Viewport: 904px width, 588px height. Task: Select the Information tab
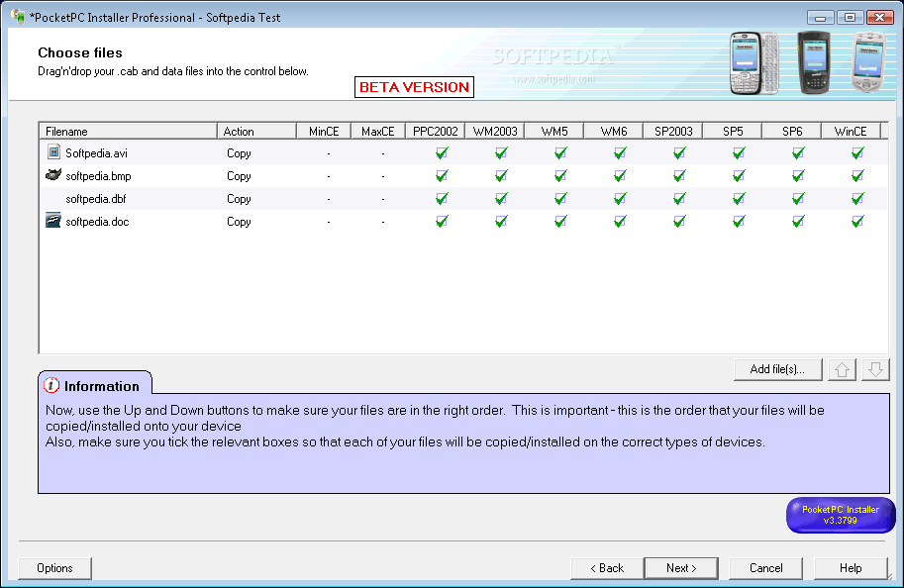95,383
